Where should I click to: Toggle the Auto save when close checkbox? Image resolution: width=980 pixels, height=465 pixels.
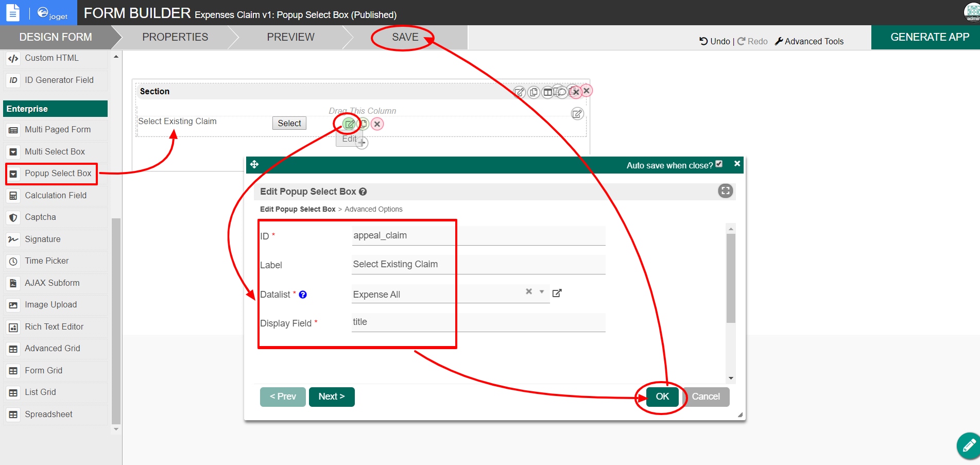pyautogui.click(x=719, y=164)
